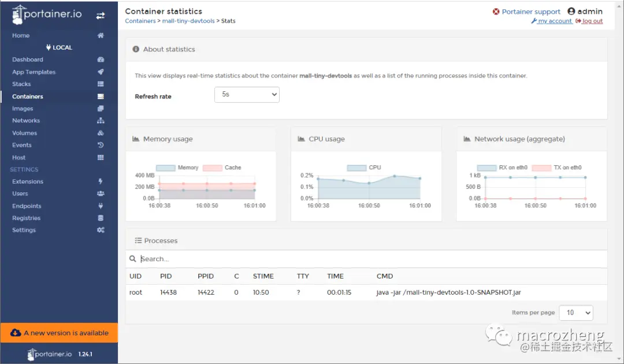The width and height of the screenshot is (624, 364).
Task: Open the Items per page dropdown
Action: 576,313
